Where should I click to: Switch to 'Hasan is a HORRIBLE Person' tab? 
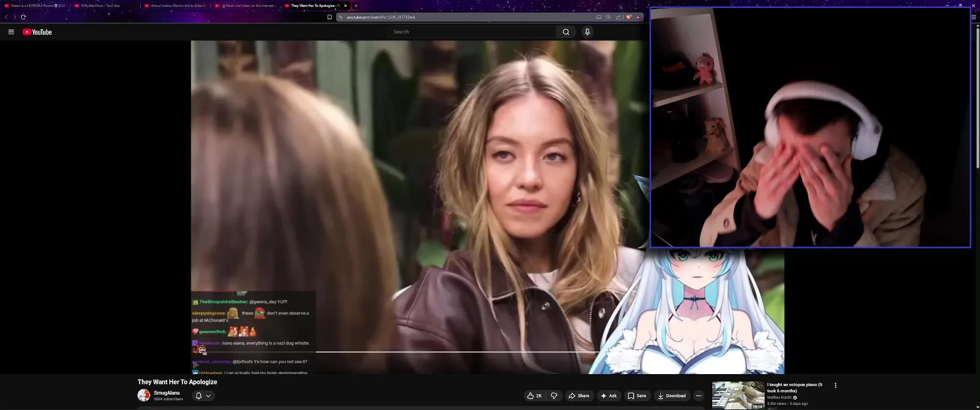point(35,6)
